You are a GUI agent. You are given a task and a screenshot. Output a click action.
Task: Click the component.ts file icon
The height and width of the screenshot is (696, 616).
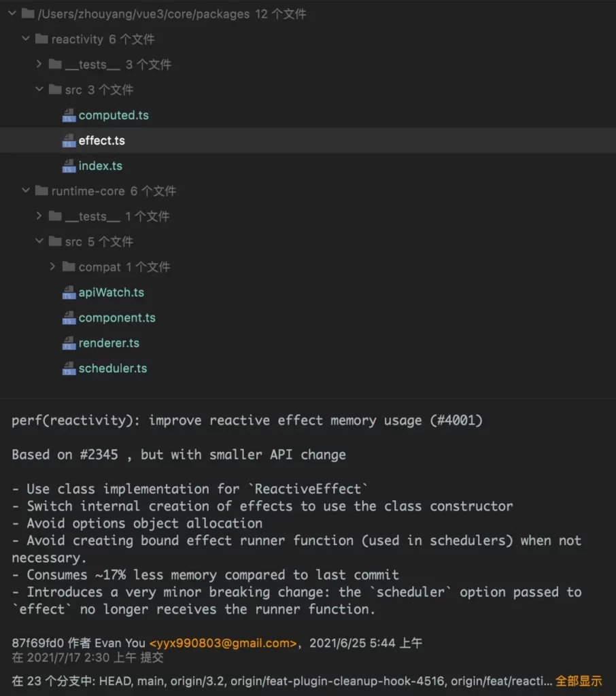(69, 318)
